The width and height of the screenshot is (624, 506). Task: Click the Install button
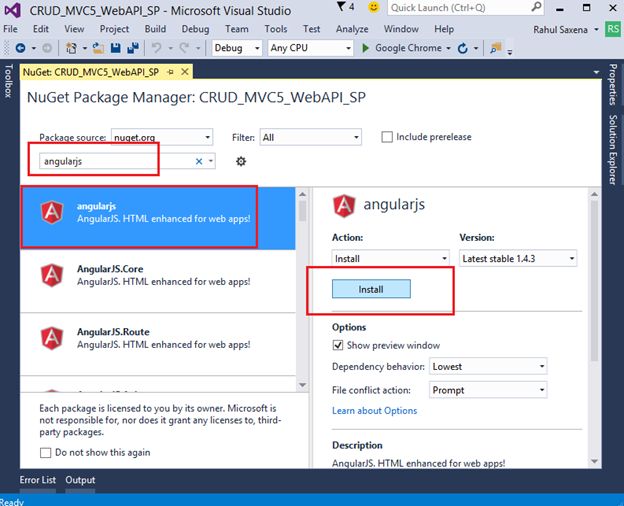click(x=371, y=289)
